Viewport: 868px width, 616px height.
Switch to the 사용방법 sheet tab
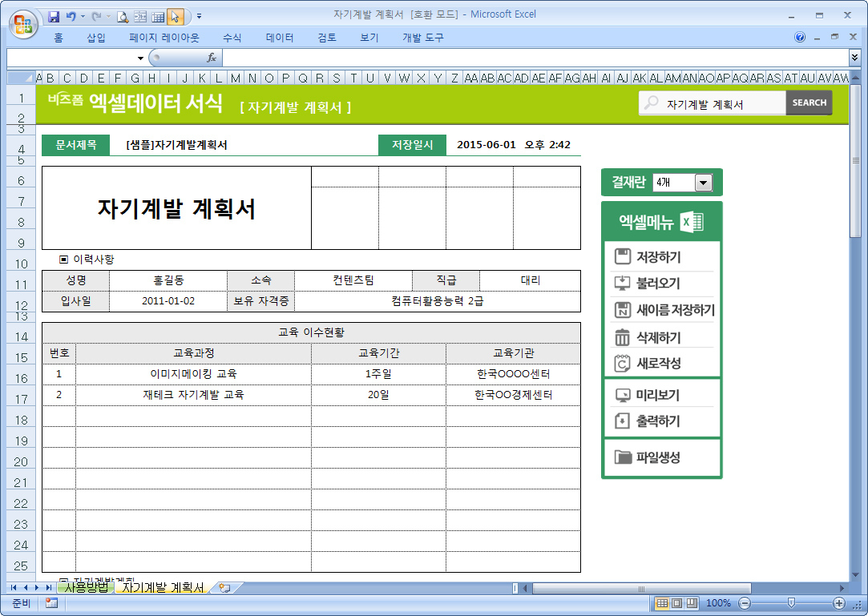pyautogui.click(x=86, y=588)
